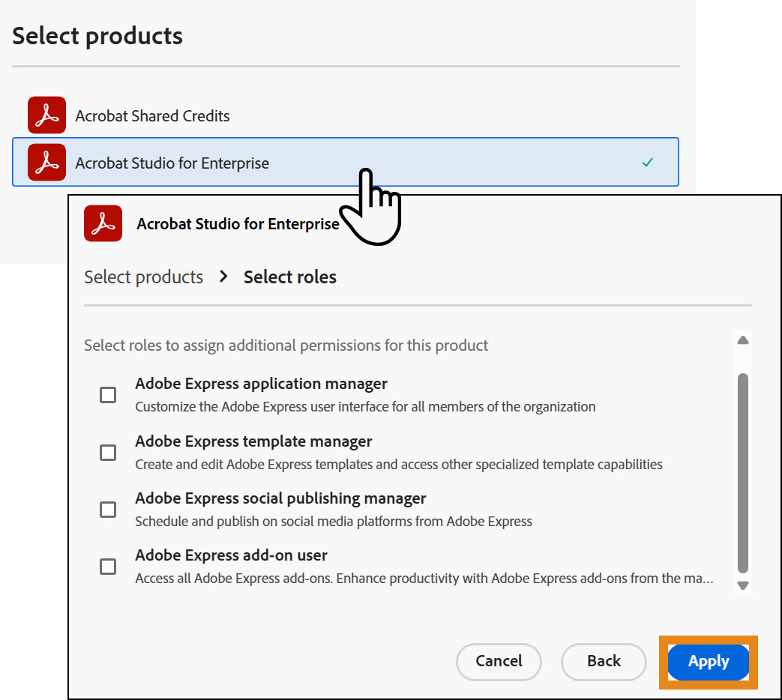Click the Acrobat Shared Credits product icon
Viewport: 782px width, 700px height.
tap(47, 115)
